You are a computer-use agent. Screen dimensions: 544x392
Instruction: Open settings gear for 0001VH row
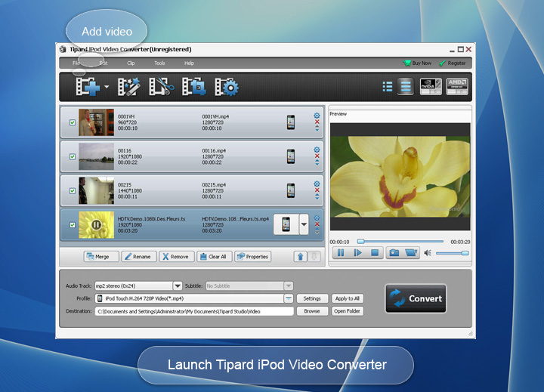click(317, 116)
